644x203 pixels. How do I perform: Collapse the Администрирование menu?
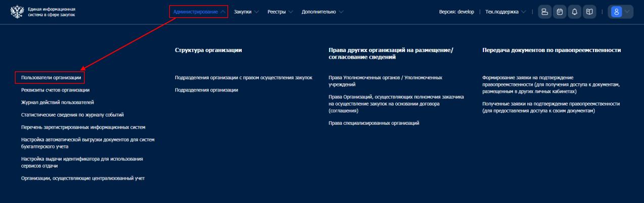(x=198, y=12)
